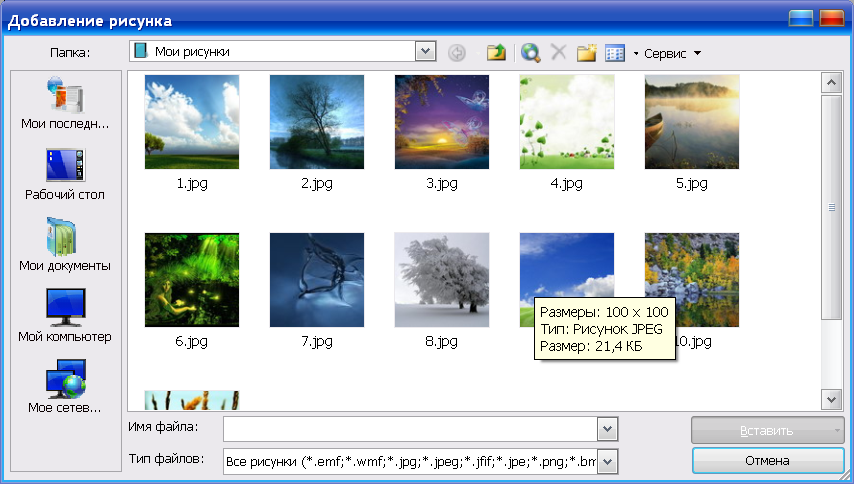
Task: Click the scrollbar up arrow
Action: pos(831,83)
